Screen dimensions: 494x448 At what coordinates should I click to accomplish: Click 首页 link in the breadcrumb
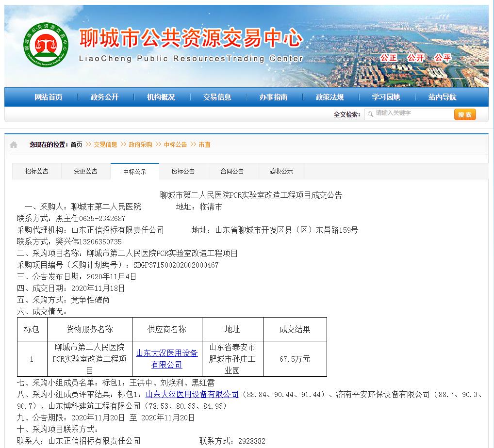tap(76, 144)
